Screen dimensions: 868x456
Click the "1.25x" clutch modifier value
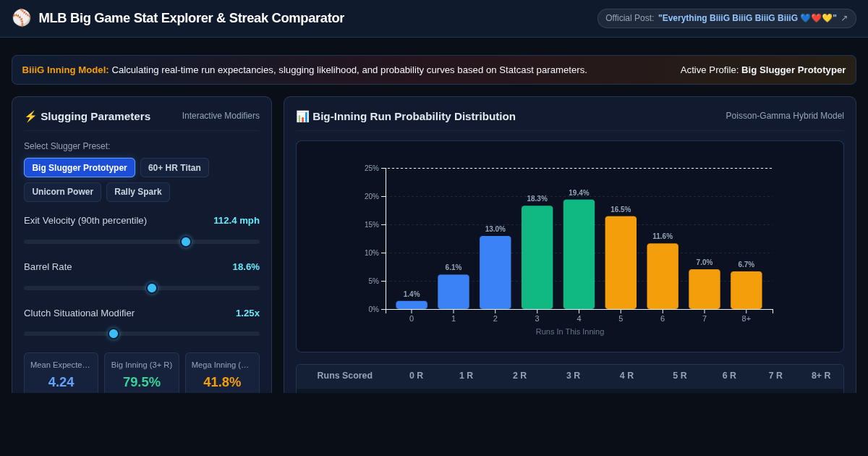pyautogui.click(x=247, y=313)
